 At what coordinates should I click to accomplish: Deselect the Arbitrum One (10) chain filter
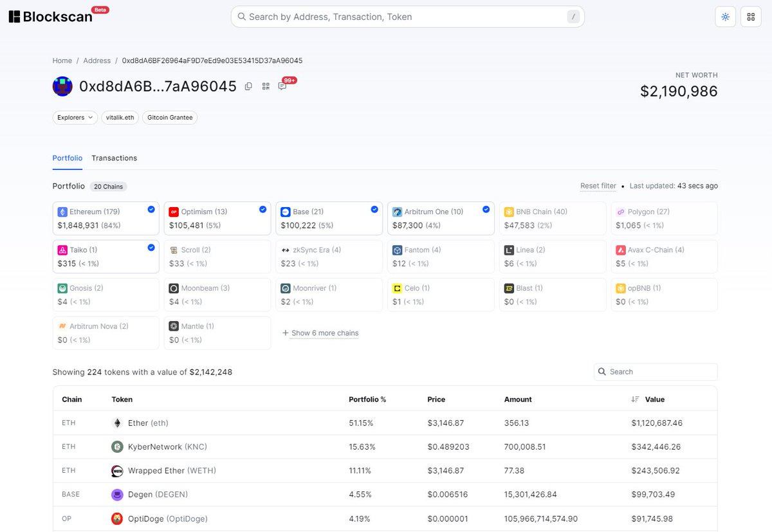(x=441, y=219)
